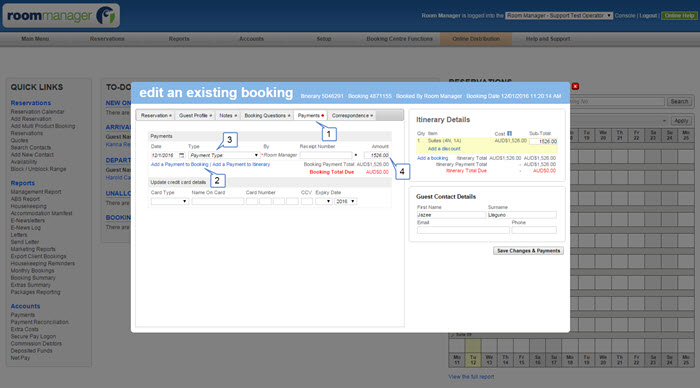
Task: Click the background Search button
Action: 679,102
